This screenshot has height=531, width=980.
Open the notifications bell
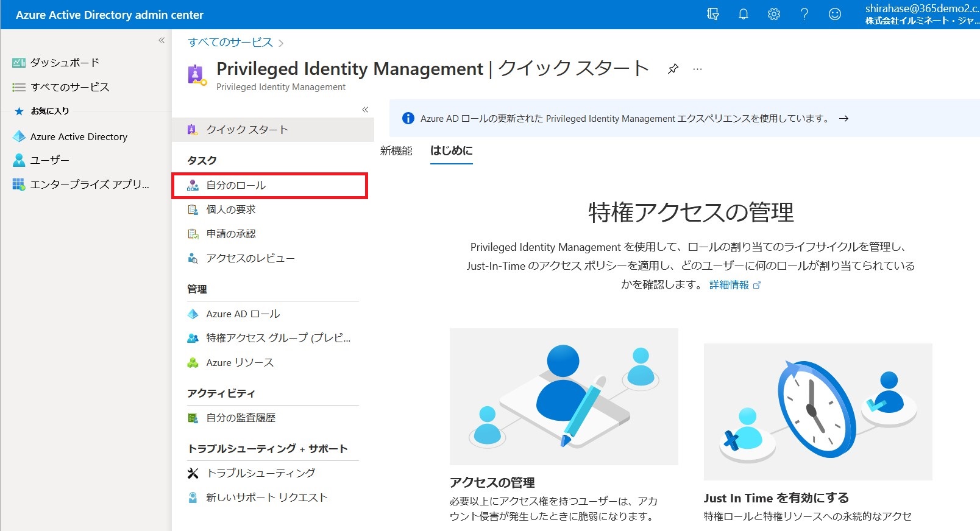[744, 14]
